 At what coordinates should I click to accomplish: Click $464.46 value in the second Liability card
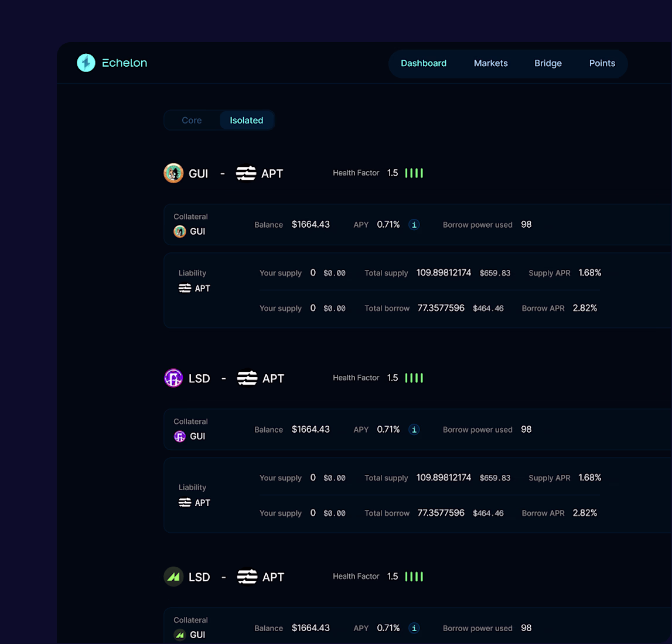488,513
